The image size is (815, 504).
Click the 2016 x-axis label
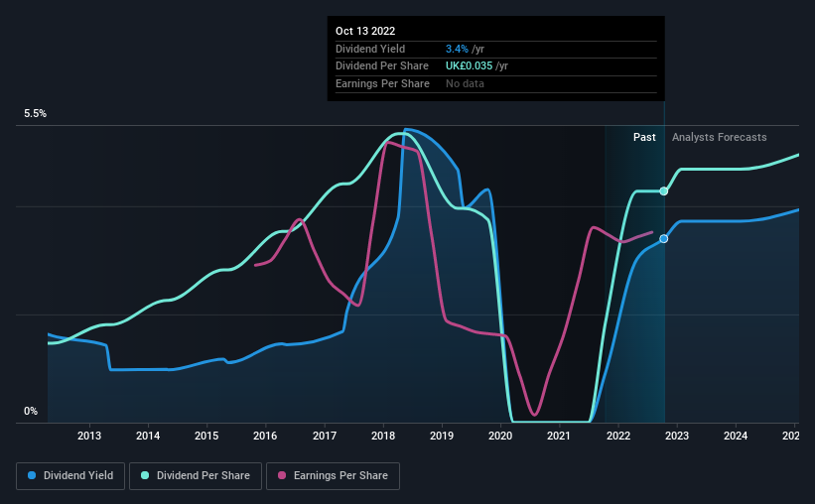pyautogui.click(x=265, y=436)
